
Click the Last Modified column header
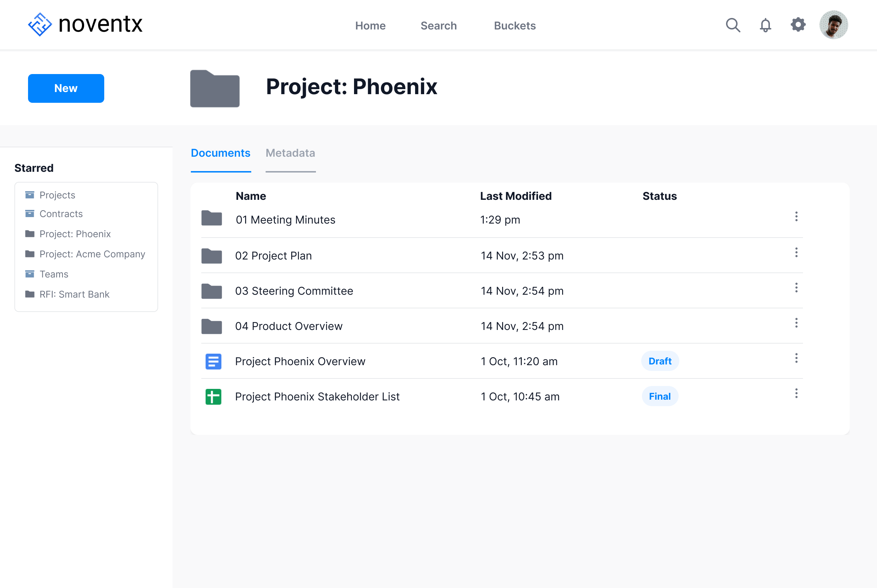[x=516, y=196]
